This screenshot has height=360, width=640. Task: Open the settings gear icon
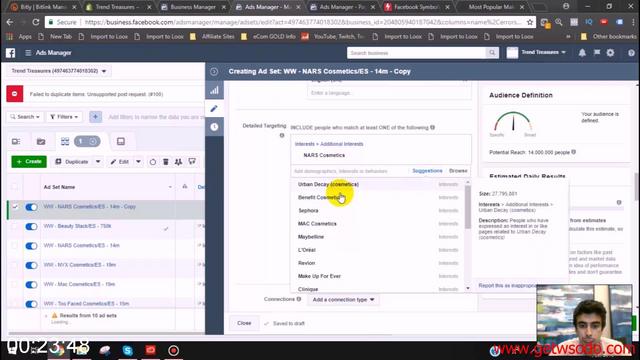(x=610, y=53)
